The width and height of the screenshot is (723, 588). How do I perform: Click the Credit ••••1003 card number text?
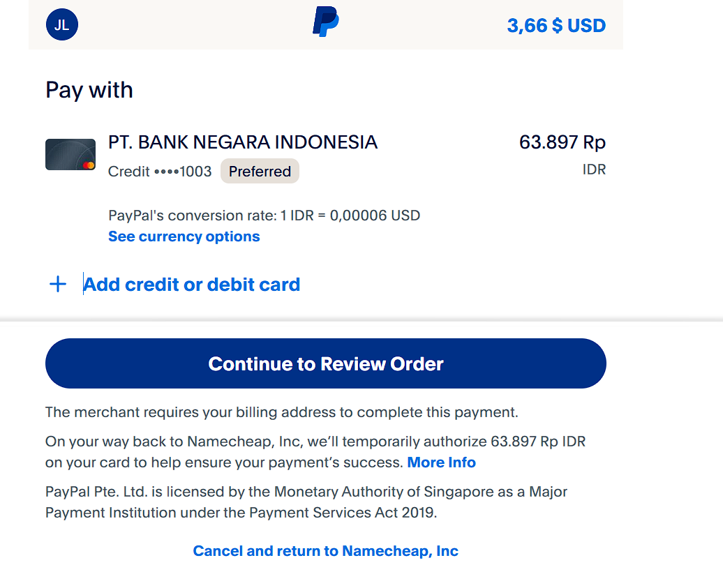coord(160,172)
